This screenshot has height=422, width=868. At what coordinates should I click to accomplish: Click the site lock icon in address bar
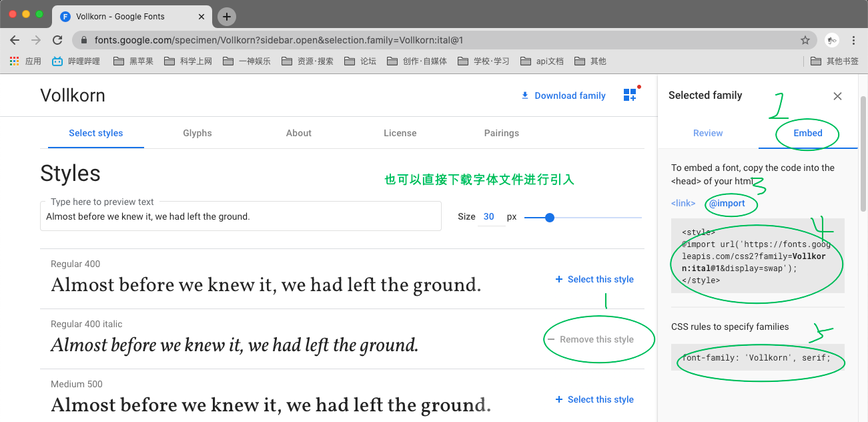pos(83,40)
